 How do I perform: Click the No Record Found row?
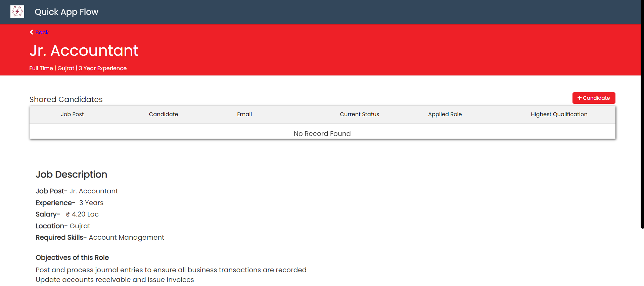point(322,134)
